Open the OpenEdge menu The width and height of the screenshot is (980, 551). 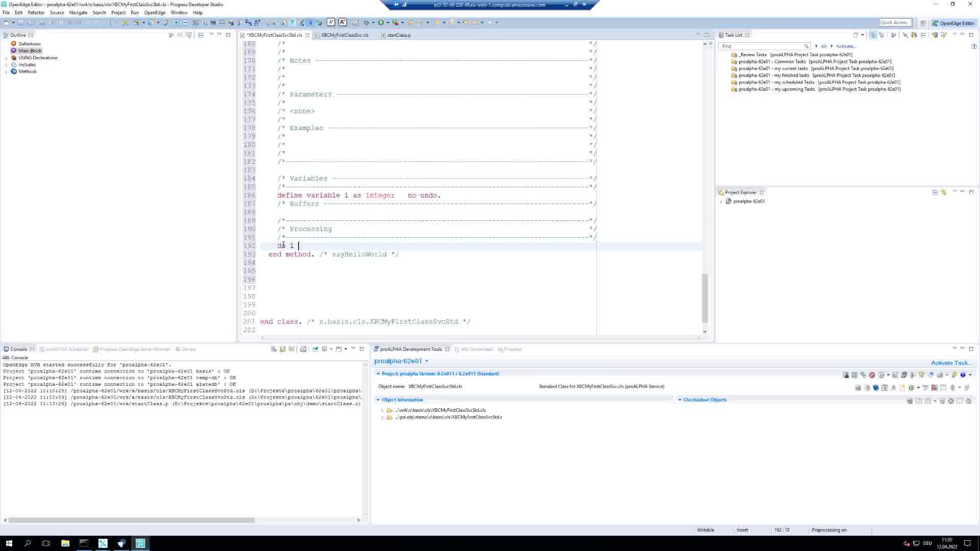(155, 12)
